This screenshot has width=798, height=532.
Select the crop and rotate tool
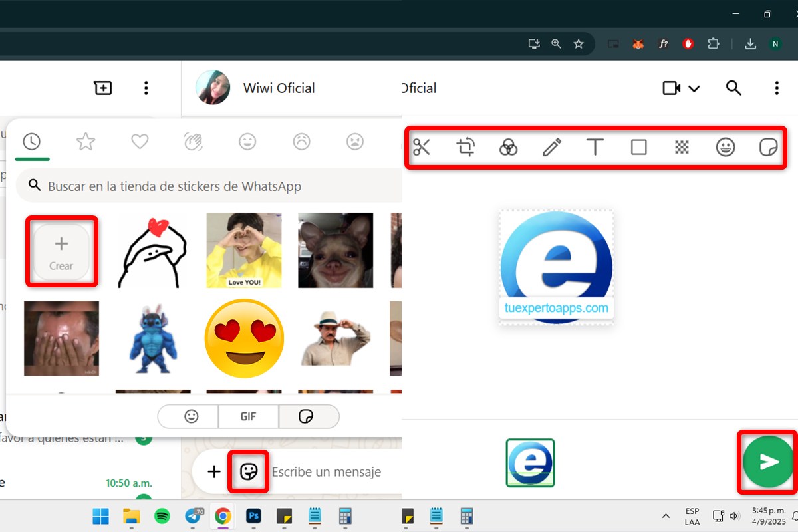click(x=465, y=147)
